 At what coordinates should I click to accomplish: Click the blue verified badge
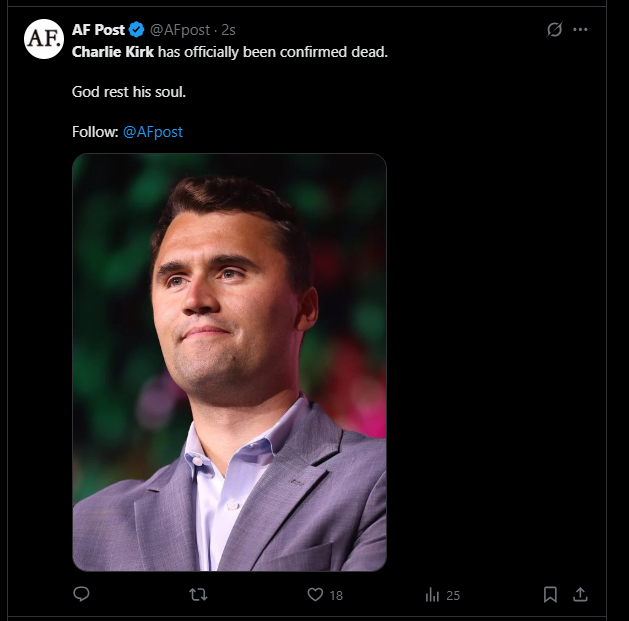coord(135,31)
